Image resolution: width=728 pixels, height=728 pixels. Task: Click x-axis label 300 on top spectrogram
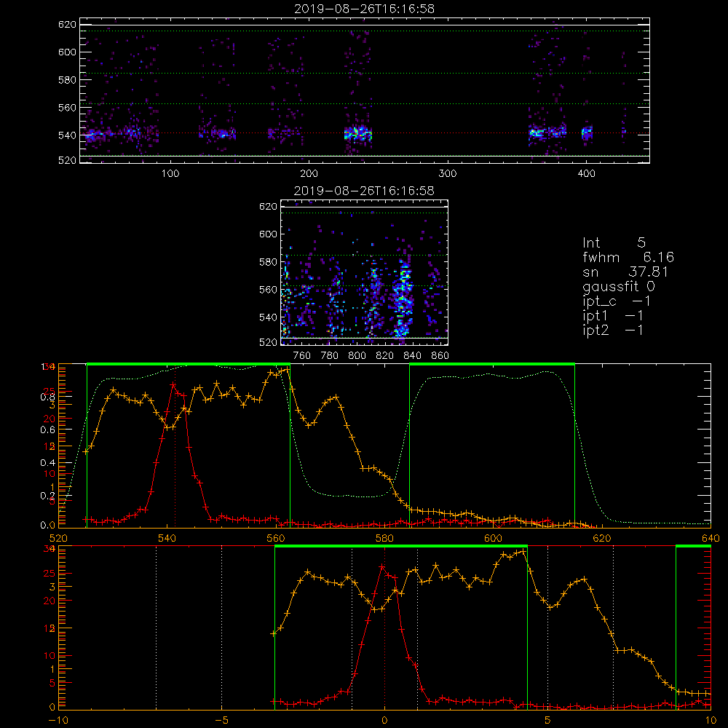click(448, 174)
